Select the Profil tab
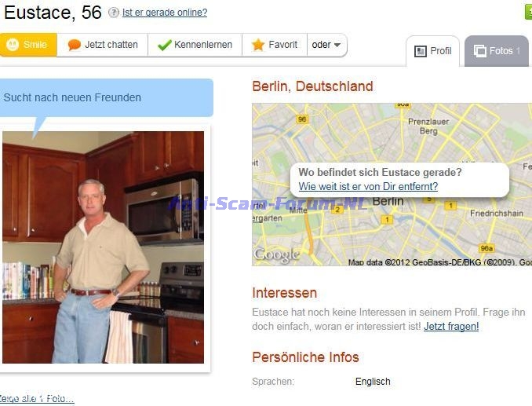 pyautogui.click(x=432, y=51)
